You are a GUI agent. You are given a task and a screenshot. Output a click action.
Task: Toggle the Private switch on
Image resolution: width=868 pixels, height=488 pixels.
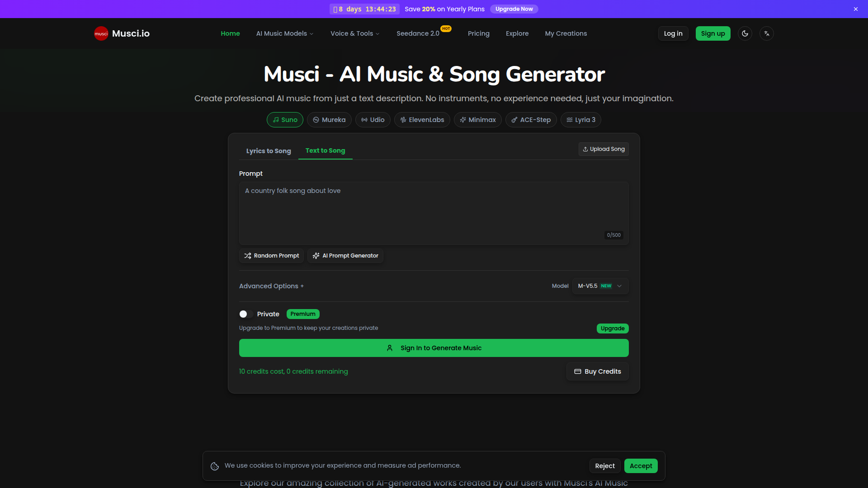point(246,314)
